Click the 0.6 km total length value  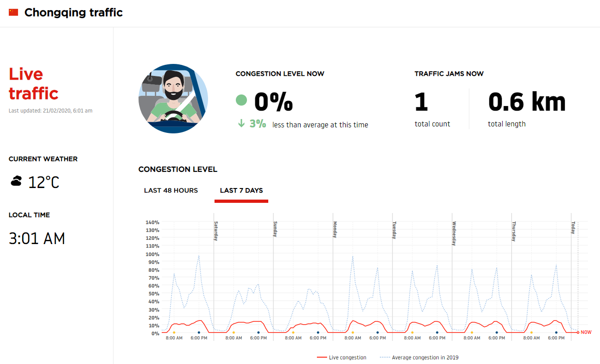527,102
